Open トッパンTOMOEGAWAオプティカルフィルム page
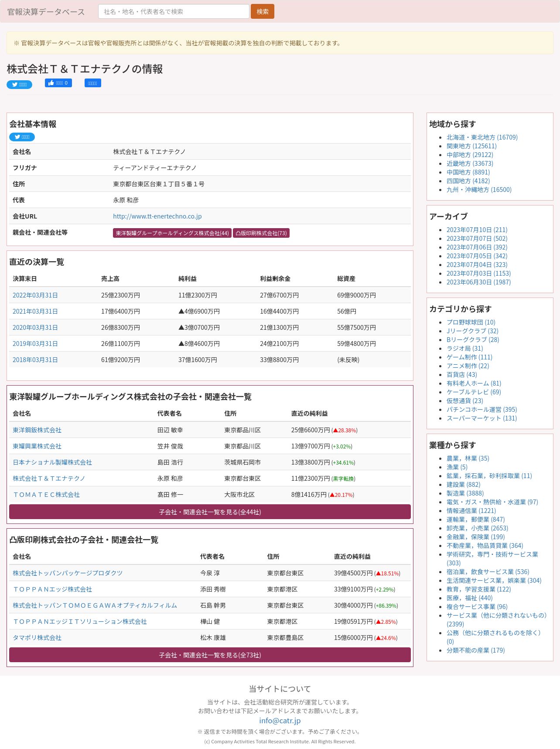This screenshot has width=560, height=749. tap(95, 605)
